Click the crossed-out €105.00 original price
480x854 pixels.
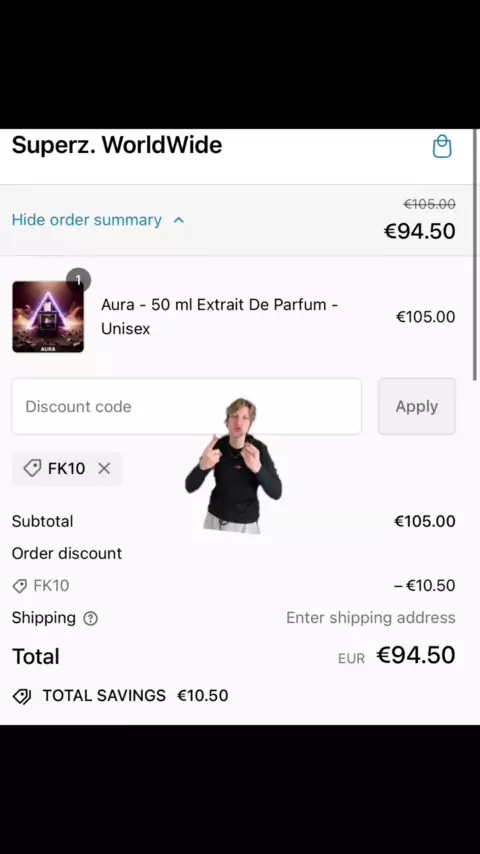(429, 204)
